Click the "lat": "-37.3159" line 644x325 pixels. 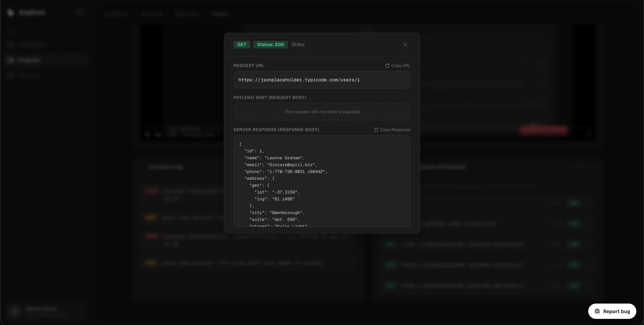277,192
